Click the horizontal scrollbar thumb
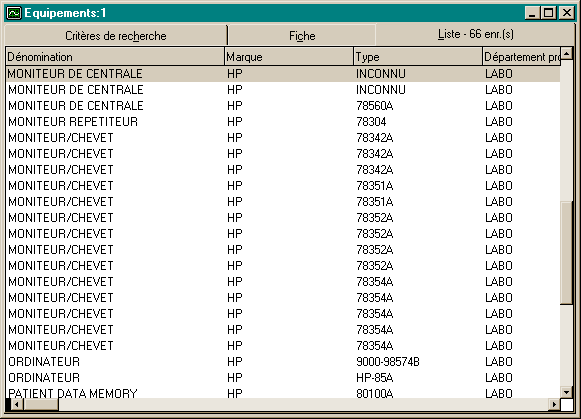This screenshot has width=581, height=419. pos(41,405)
